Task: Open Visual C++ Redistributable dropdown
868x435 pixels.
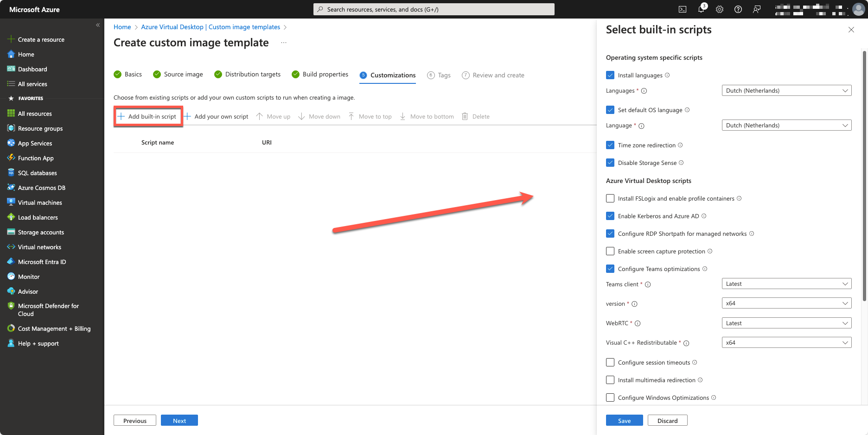Action: point(786,342)
